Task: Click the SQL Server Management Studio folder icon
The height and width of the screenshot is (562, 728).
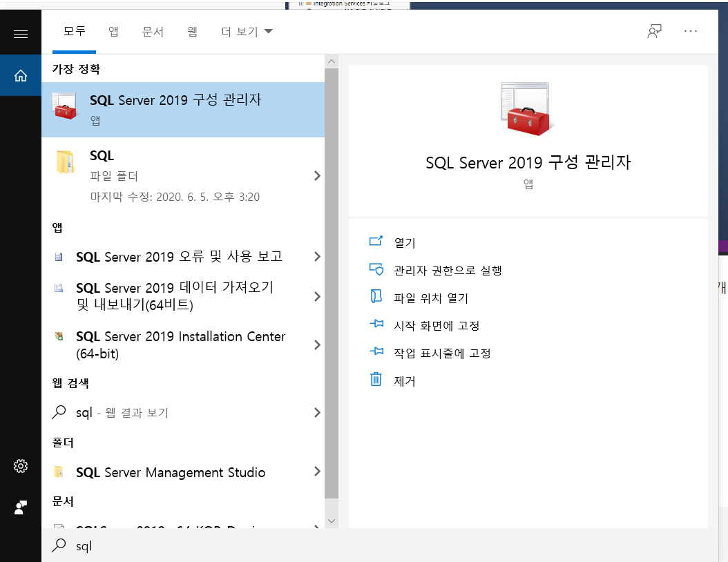Action: point(59,472)
